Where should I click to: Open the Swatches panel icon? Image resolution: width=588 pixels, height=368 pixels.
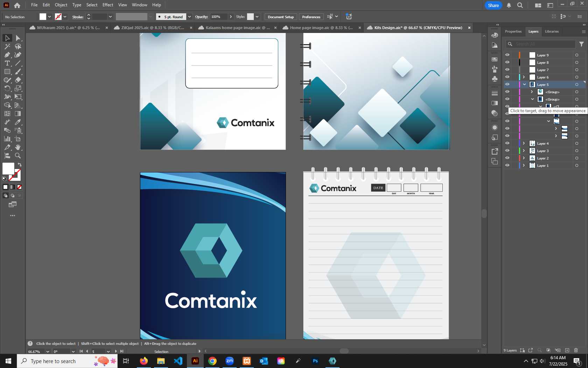[495, 60]
